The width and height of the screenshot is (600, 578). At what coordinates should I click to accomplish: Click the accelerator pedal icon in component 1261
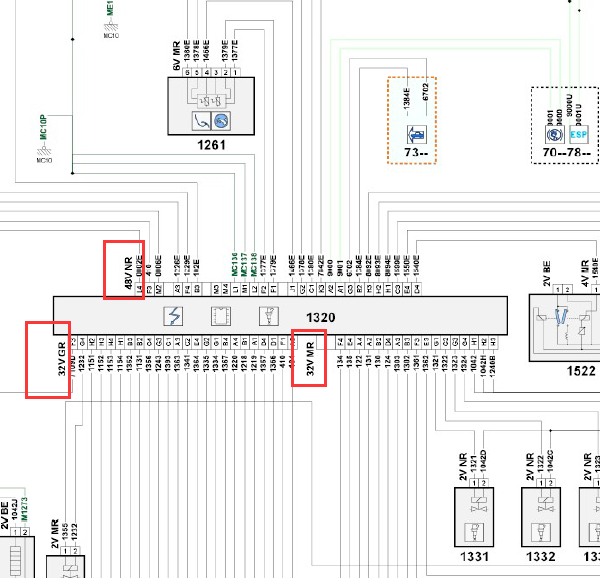[x=201, y=121]
